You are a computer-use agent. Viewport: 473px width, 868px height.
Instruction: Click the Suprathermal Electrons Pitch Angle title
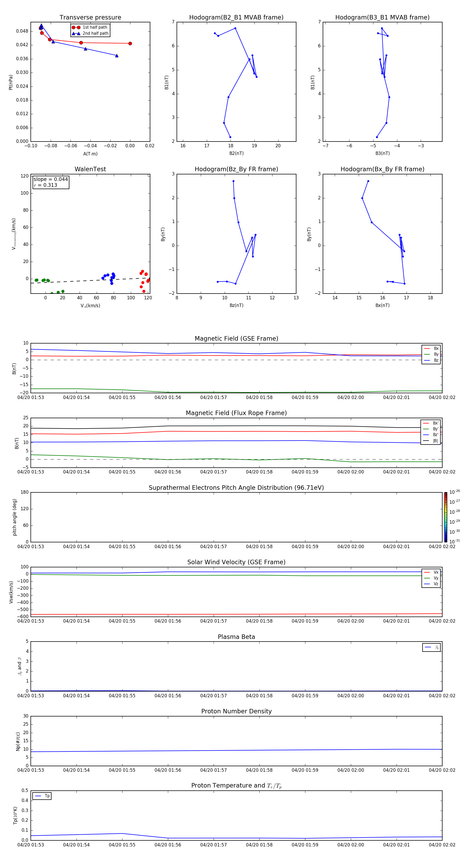click(236, 488)
